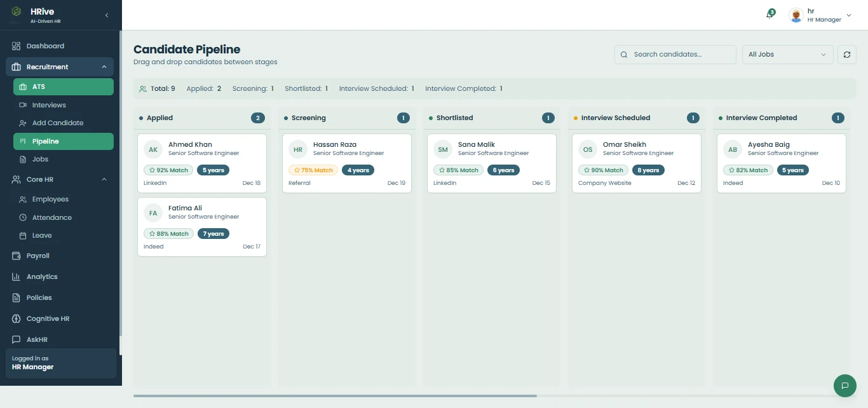The width and height of the screenshot is (868, 408).
Task: Open Cognitive HR in sidebar
Action: point(60,318)
